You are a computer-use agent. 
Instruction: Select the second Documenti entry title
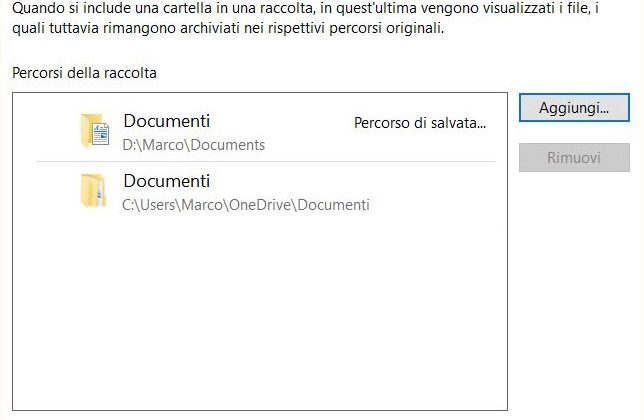pyautogui.click(x=167, y=181)
